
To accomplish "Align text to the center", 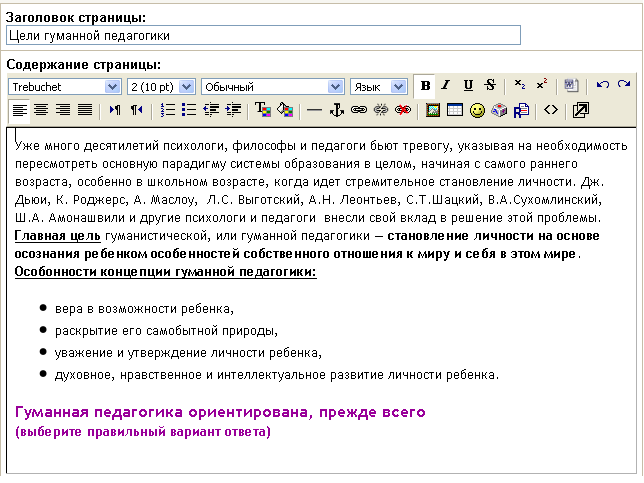I will click(x=42, y=110).
